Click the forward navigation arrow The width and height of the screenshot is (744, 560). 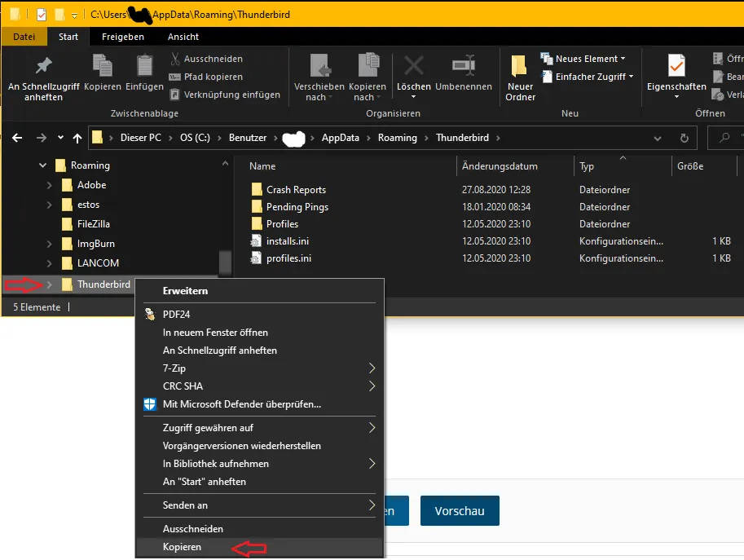(x=42, y=138)
